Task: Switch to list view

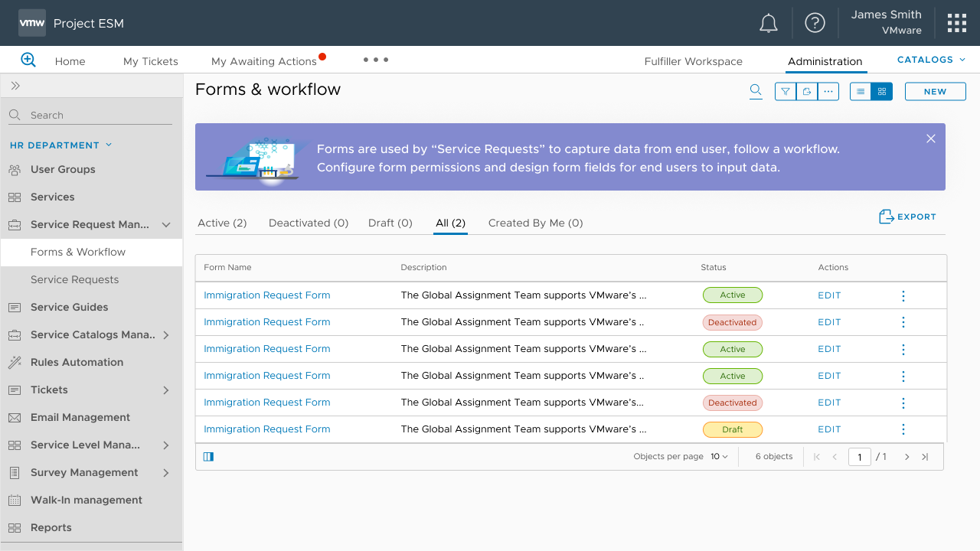Action: [861, 92]
